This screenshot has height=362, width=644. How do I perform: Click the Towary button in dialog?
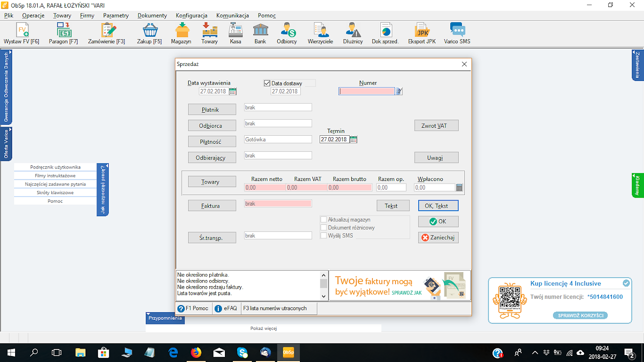pos(212,182)
